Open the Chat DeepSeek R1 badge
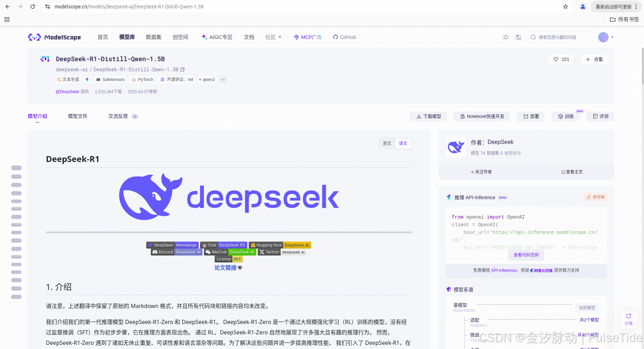 224,245
